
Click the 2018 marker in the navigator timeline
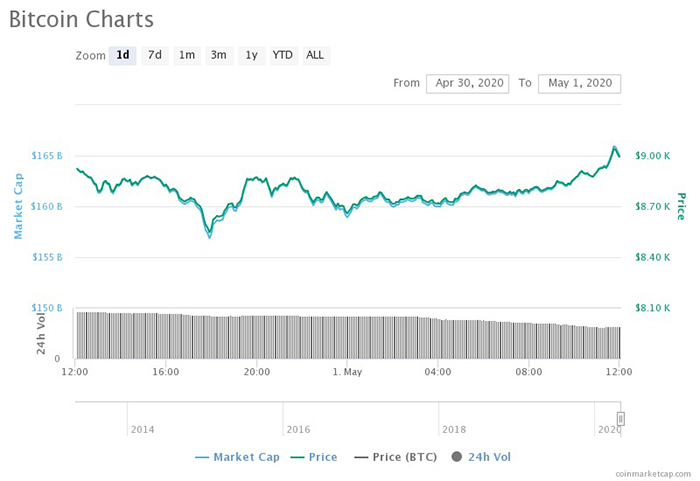(x=453, y=429)
